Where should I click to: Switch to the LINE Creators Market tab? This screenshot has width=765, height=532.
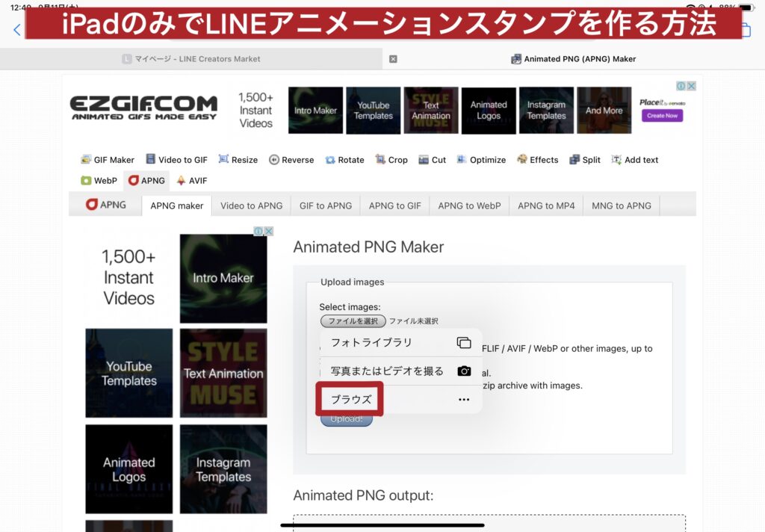pos(191,59)
